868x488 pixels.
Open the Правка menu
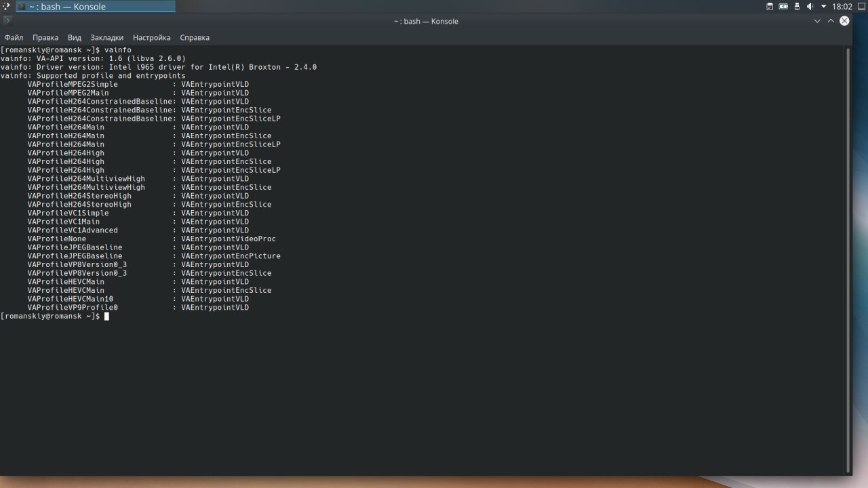45,38
